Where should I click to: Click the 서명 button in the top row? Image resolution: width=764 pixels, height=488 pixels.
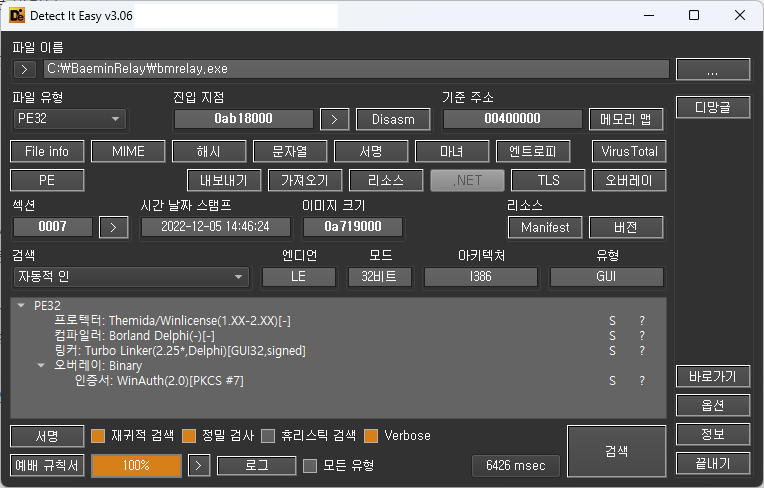[371, 151]
